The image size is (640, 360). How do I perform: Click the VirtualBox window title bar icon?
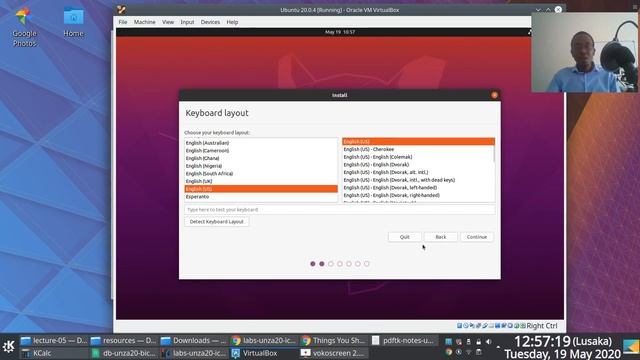[x=121, y=10]
